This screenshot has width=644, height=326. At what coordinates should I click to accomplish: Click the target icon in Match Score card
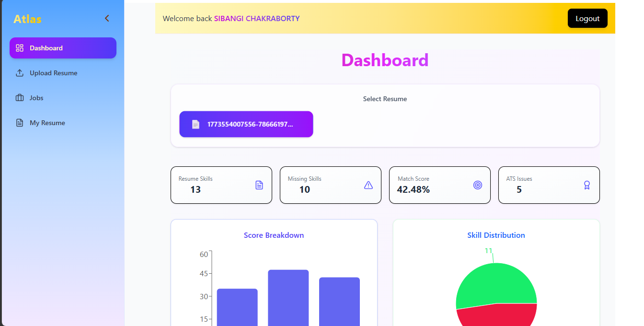(478, 185)
